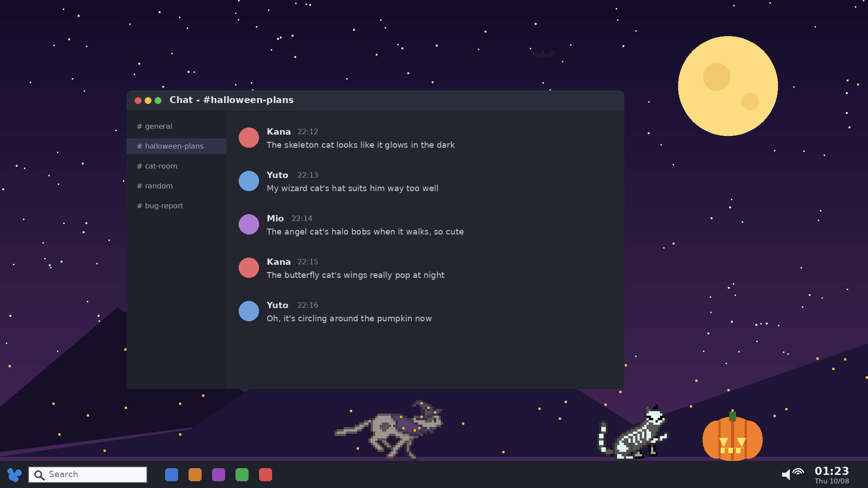Click the Kana username at 22:15

(x=278, y=262)
